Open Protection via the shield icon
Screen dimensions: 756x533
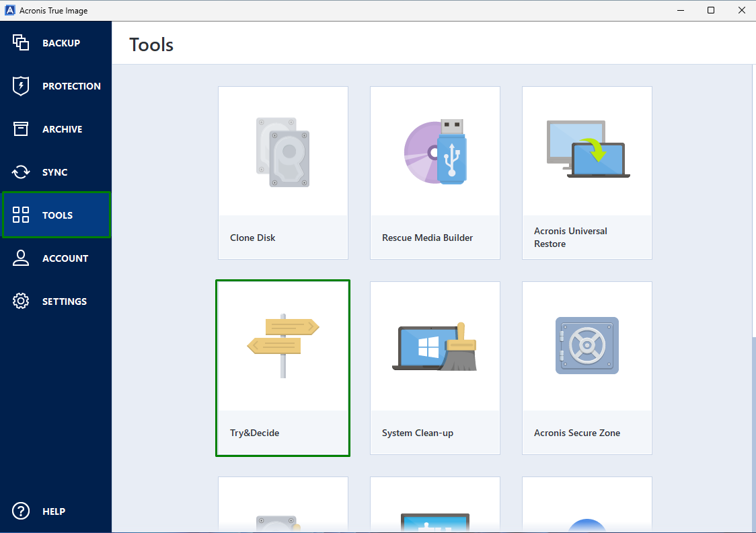tap(20, 85)
